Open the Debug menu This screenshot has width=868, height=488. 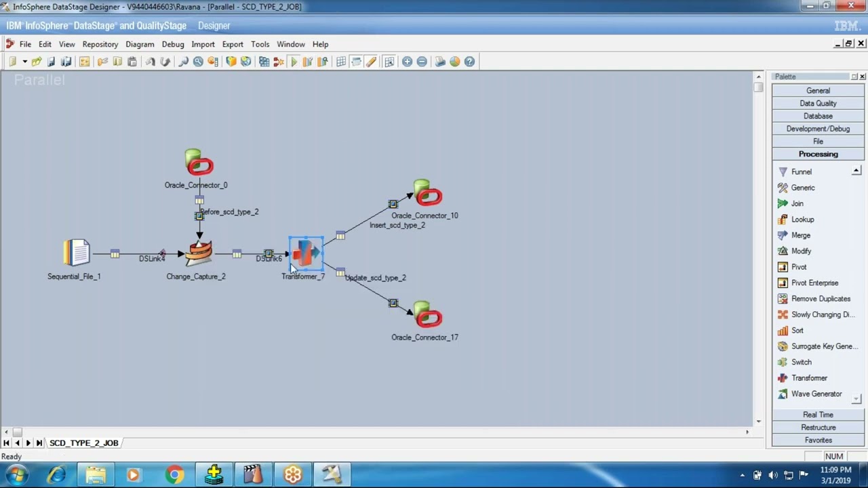click(173, 44)
